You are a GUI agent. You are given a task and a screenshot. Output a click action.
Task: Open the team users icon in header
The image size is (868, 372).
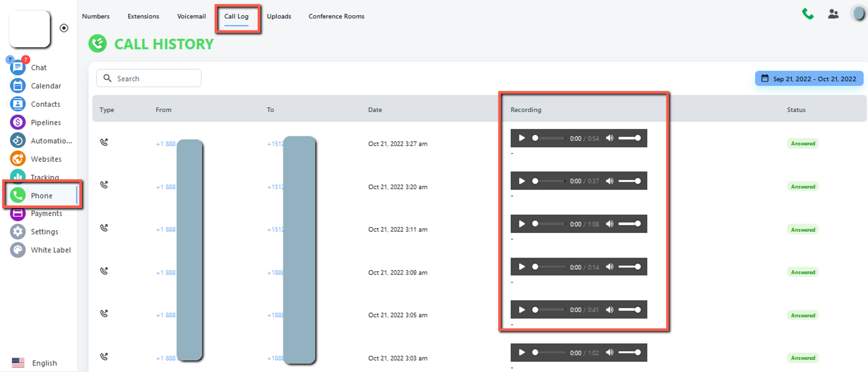click(x=833, y=14)
